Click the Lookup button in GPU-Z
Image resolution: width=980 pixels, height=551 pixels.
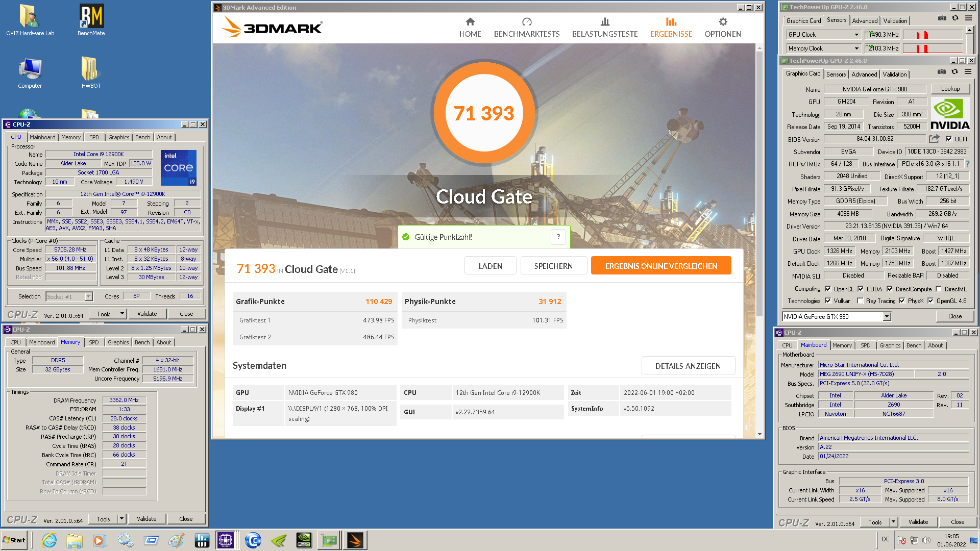(950, 89)
